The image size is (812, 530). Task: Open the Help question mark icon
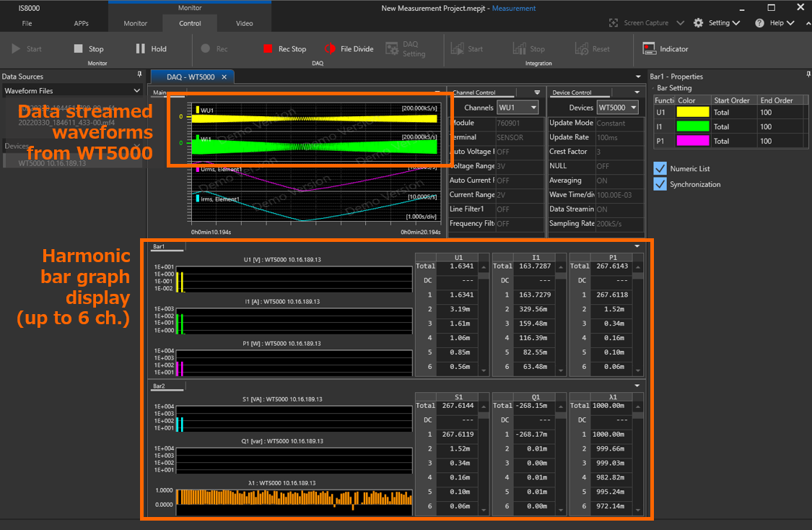pos(759,23)
